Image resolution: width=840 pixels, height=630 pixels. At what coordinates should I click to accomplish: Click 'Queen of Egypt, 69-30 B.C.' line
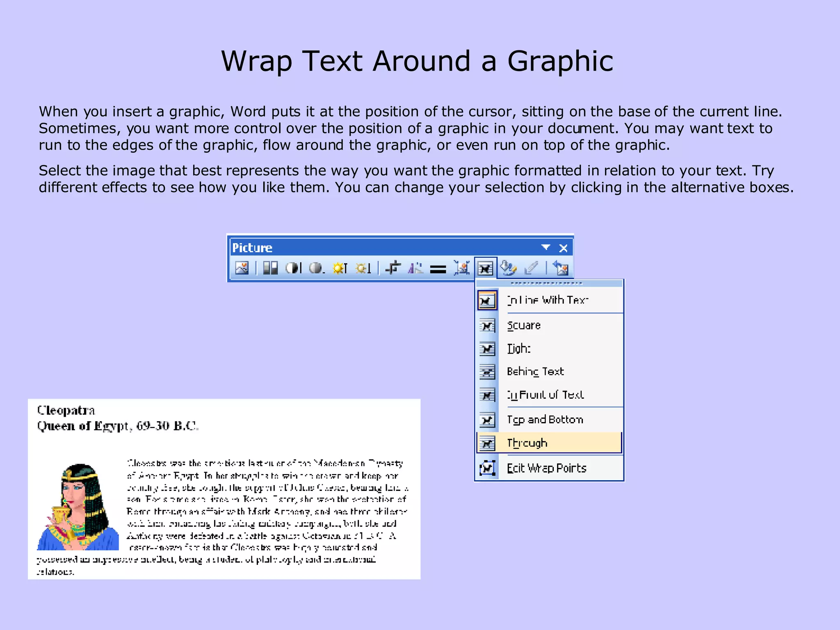click(x=118, y=426)
